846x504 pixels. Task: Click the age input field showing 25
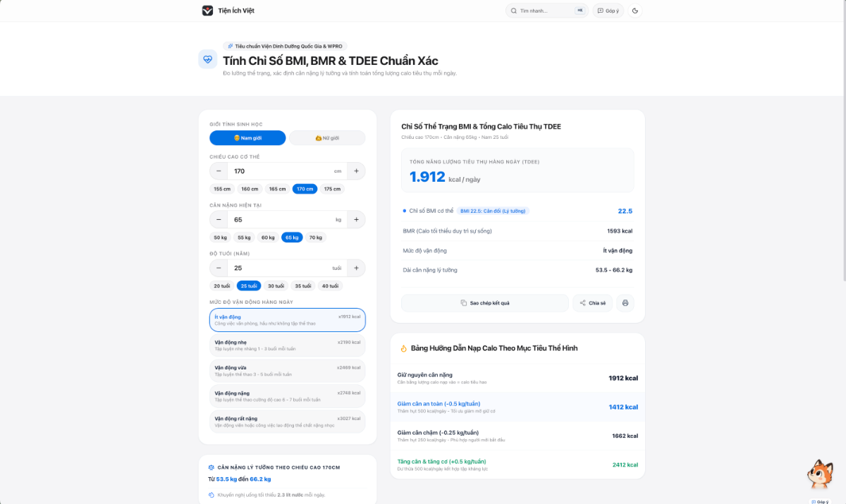click(287, 268)
